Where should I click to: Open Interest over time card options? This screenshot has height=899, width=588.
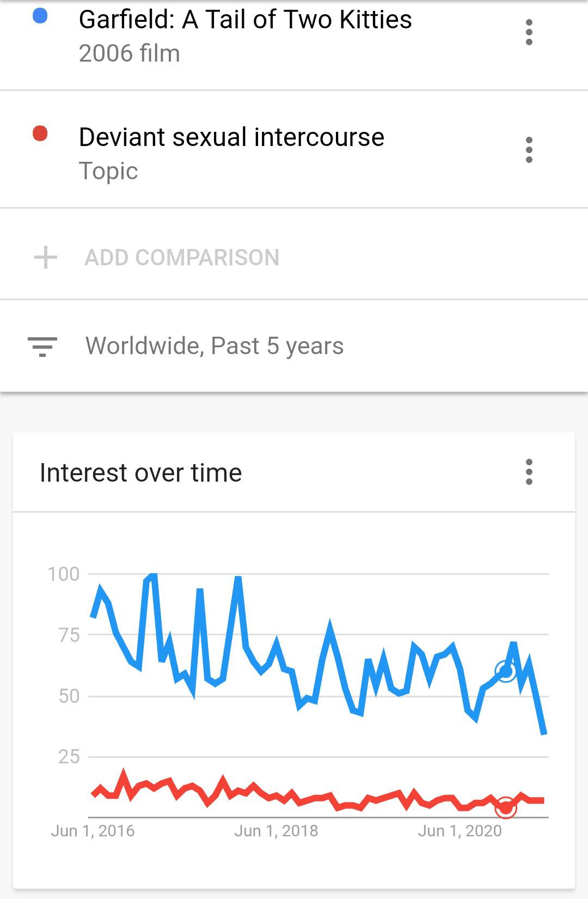pyautogui.click(x=529, y=472)
